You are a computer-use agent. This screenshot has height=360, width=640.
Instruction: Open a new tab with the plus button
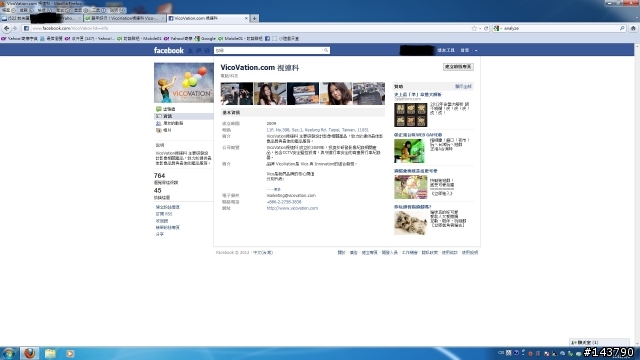point(254,18)
